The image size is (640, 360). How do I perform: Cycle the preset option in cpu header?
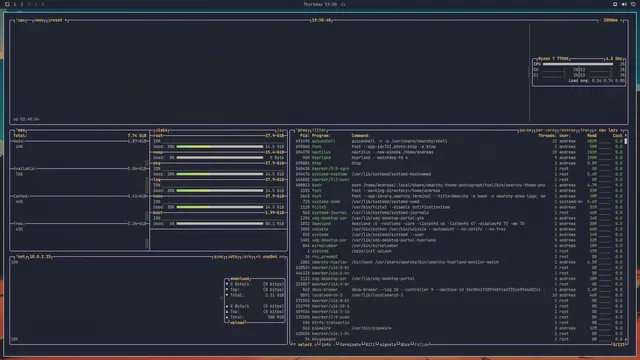click(x=57, y=20)
